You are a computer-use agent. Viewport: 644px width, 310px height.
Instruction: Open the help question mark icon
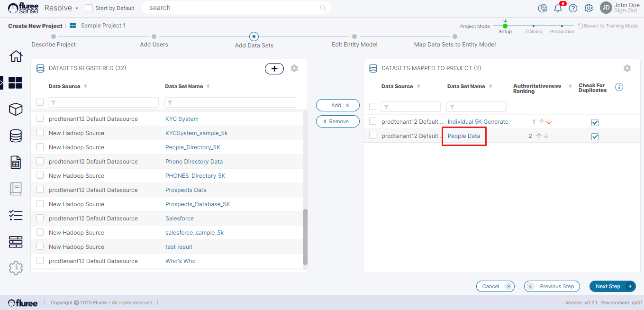point(573,8)
